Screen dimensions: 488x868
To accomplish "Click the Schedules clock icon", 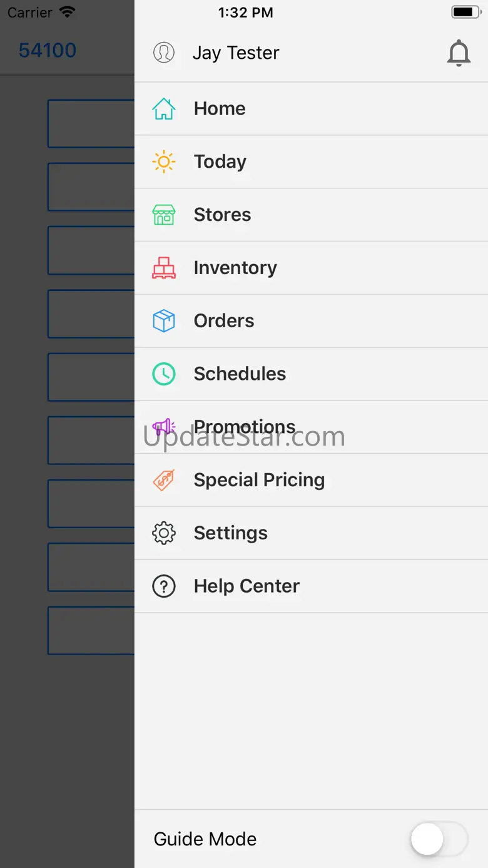I will [x=164, y=374].
